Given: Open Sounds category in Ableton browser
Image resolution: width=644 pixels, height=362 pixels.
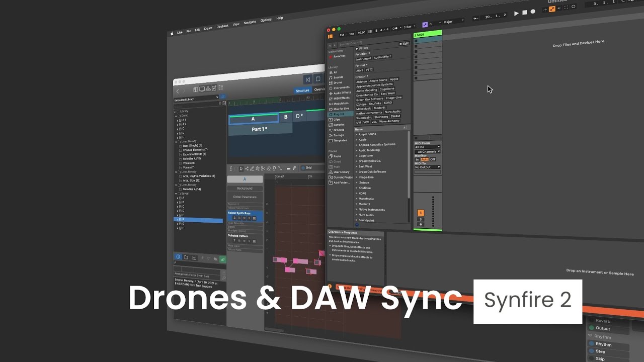Looking at the screenshot, I should [x=338, y=77].
